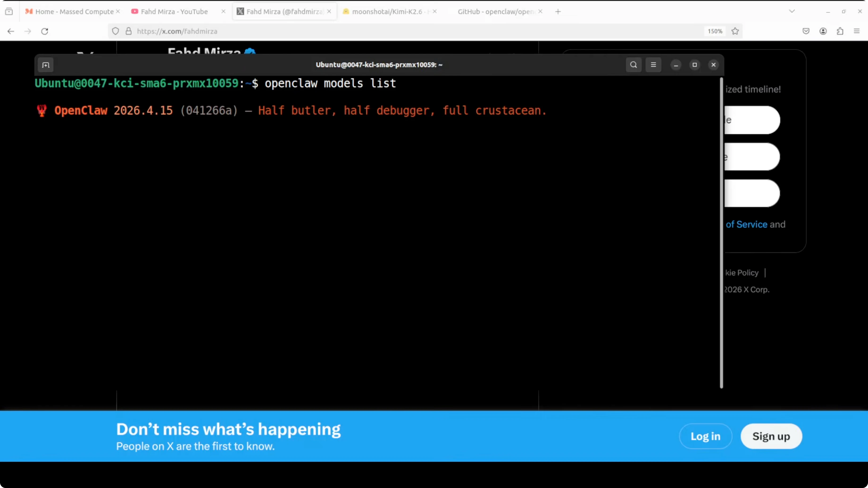Expand the list all tabs chevron
The image size is (868, 488).
792,12
